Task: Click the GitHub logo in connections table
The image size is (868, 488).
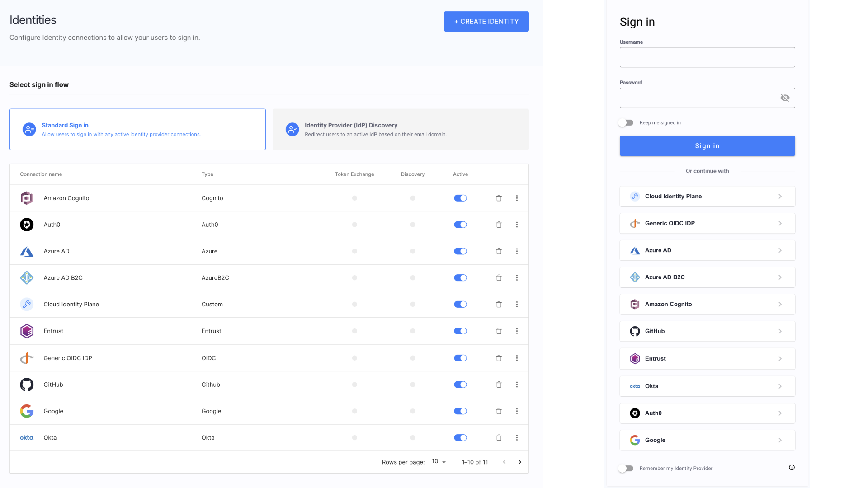Action: 27,385
